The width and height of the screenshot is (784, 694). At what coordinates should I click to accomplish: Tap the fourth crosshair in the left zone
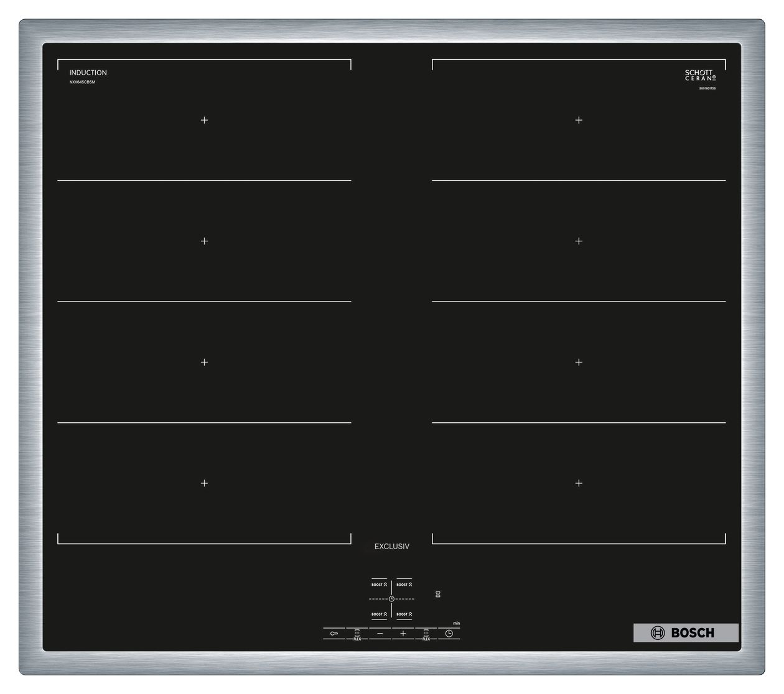point(204,483)
